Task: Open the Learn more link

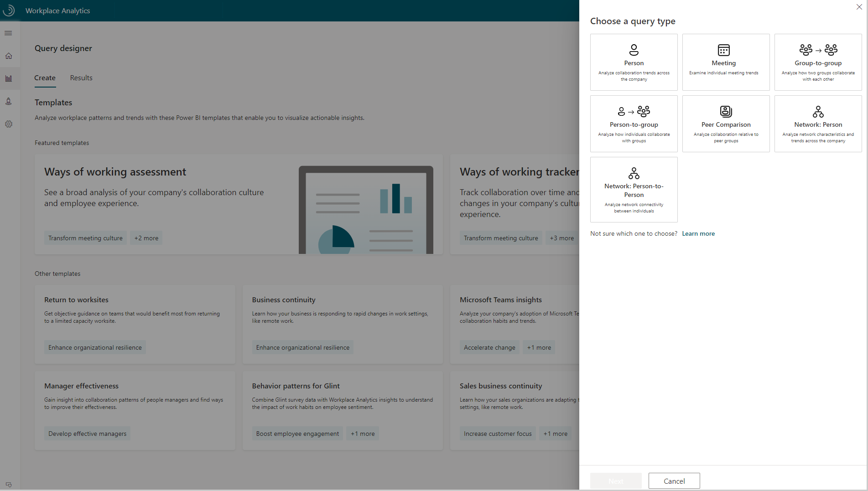Action: [x=698, y=233]
